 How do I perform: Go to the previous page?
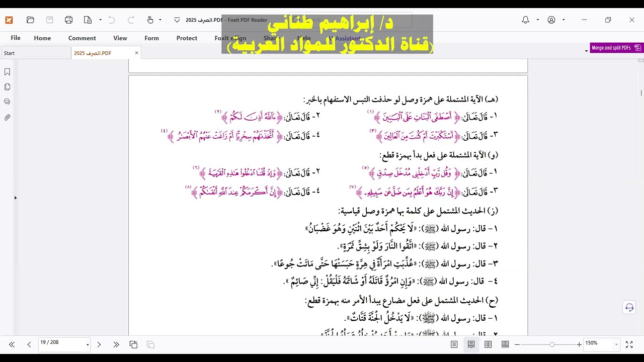point(29,344)
